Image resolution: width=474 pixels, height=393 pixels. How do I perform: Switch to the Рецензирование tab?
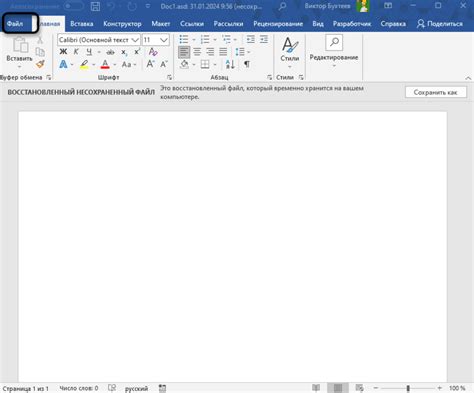click(278, 24)
